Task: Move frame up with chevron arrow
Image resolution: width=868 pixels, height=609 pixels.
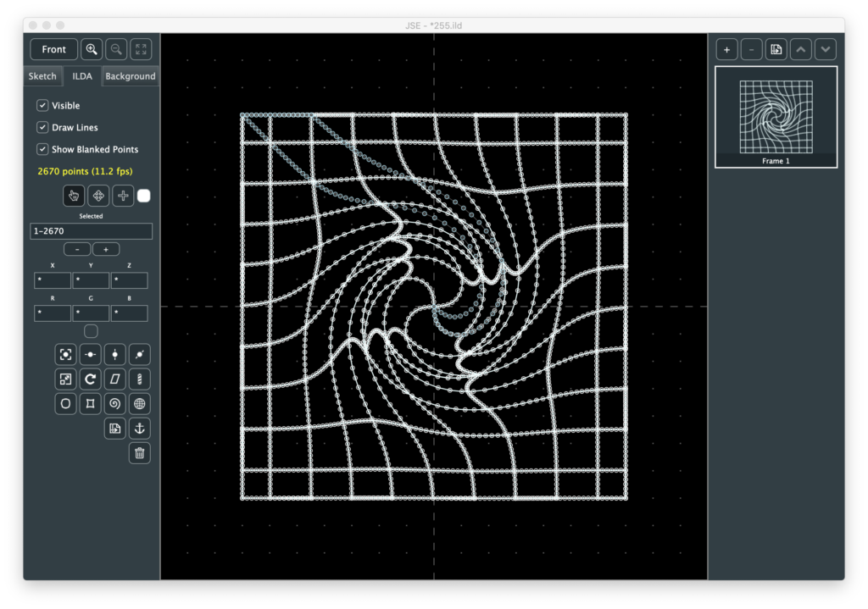Action: coord(801,49)
